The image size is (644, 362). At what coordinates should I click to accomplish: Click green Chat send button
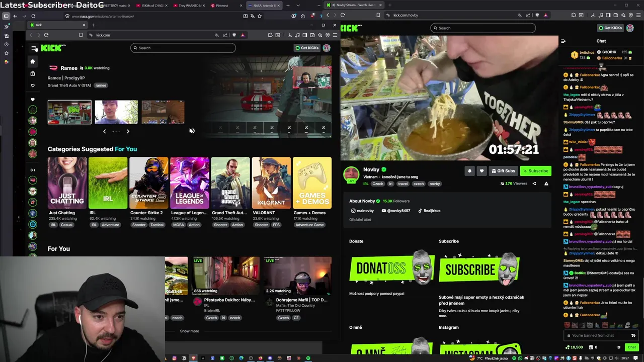coord(631,347)
